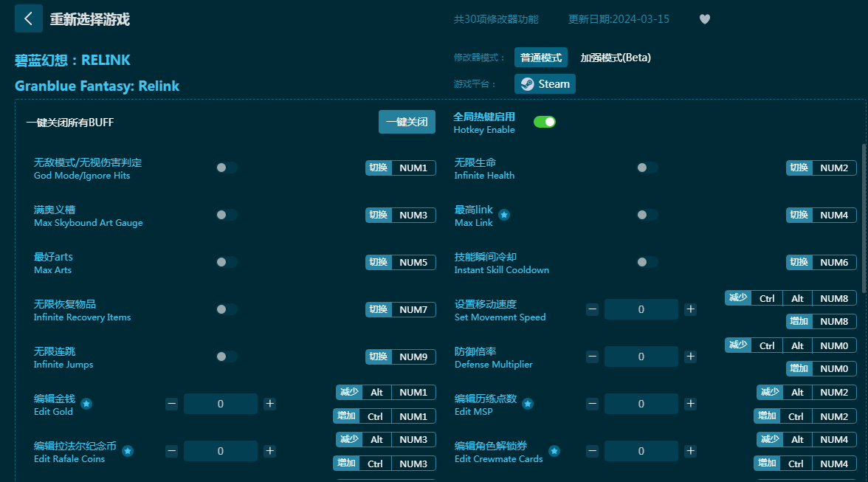
Task: Select the 普通模式 mode tab
Action: [541, 58]
